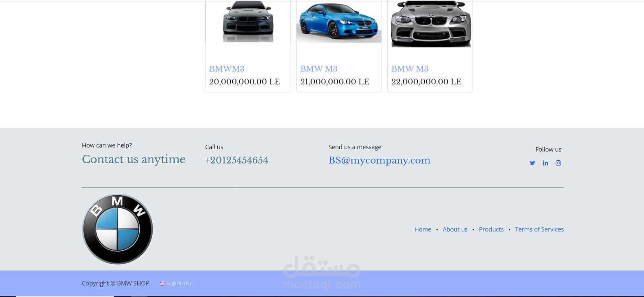This screenshot has height=297, width=644.
Task: Open the Twitter social link
Action: (x=532, y=163)
